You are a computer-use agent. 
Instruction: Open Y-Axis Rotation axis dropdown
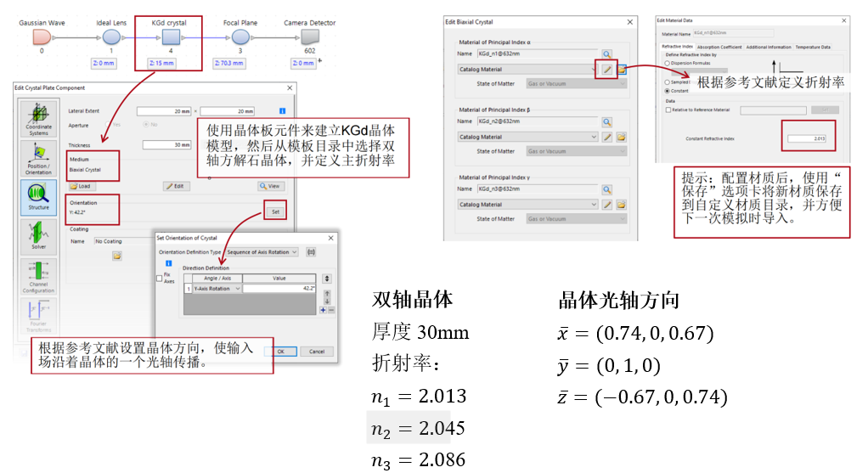point(217,288)
